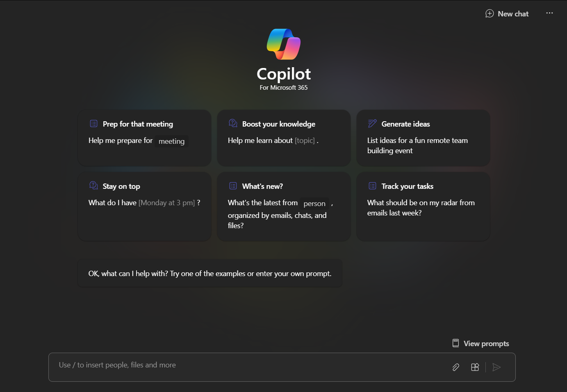Viewport: 567px width, 392px height.
Task: Click the send message arrow icon
Action: [496, 367]
